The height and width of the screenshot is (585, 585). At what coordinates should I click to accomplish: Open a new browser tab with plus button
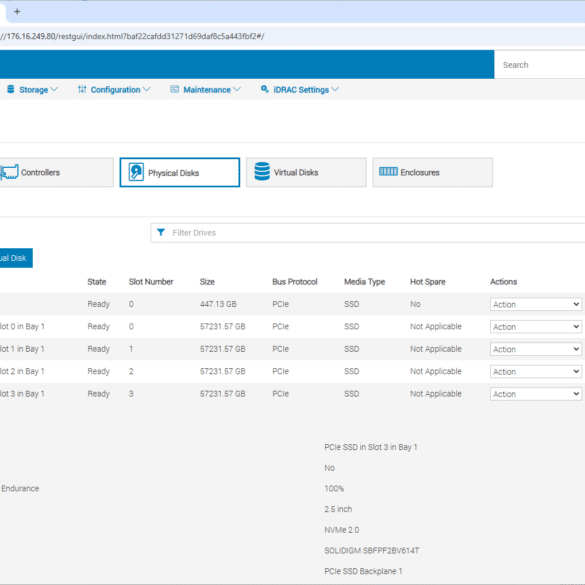coord(17,12)
